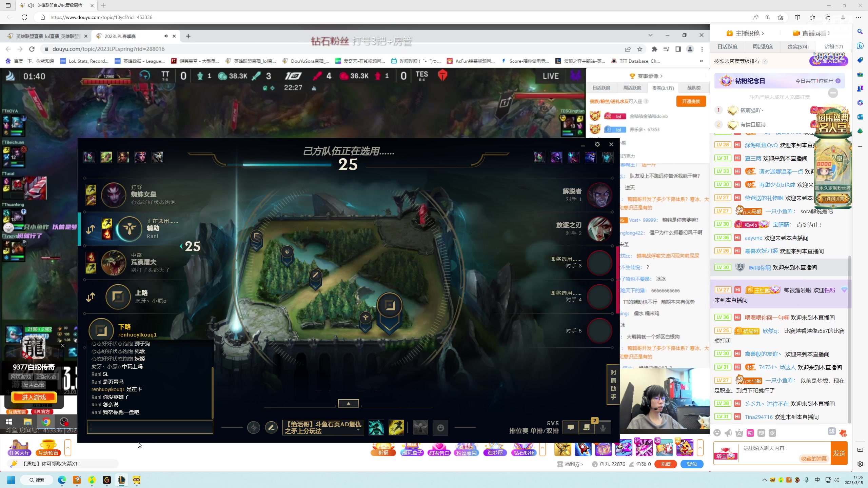Select the 英雄联盟自动化晋级周榜 browser tab

tap(57, 5)
